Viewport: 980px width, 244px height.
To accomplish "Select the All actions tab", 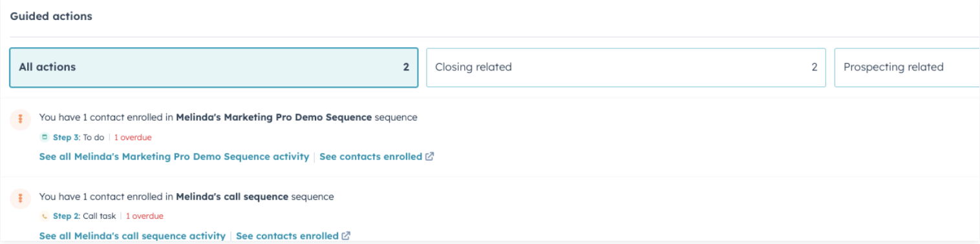I will [x=213, y=67].
